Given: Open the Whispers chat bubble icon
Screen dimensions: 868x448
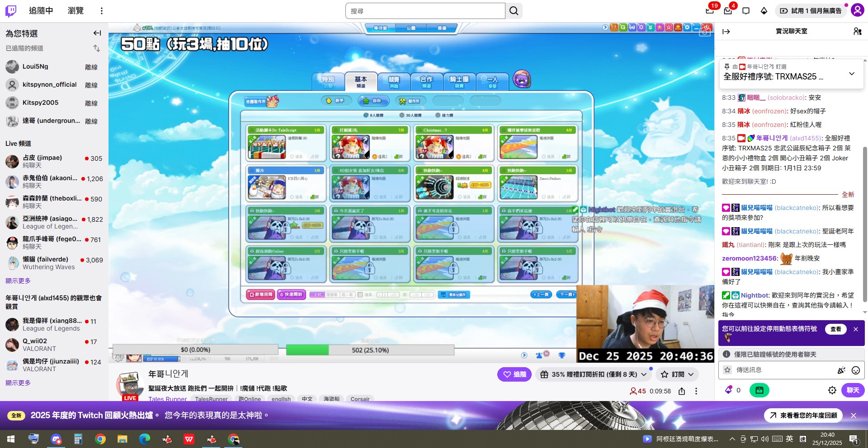Looking at the screenshot, I should tap(746, 11).
